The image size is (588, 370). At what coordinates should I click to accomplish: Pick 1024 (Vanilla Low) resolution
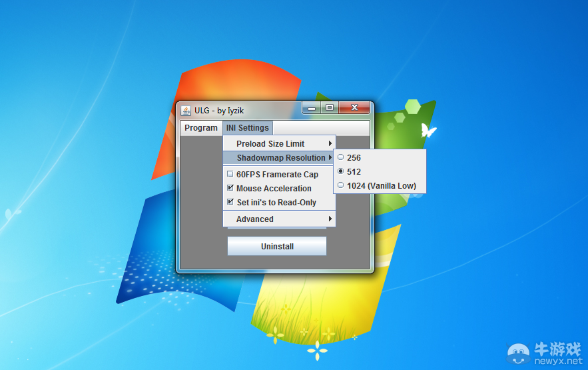tap(340, 185)
